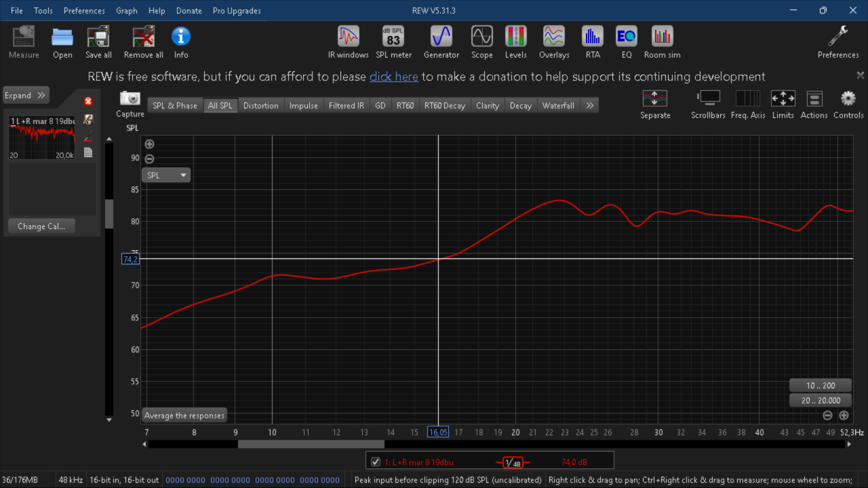Open the Levels meter tool
This screenshot has height=488, width=868.
516,42
